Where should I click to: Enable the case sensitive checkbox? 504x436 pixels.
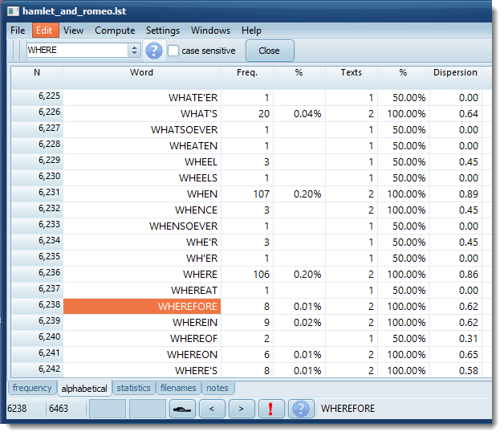click(x=173, y=51)
